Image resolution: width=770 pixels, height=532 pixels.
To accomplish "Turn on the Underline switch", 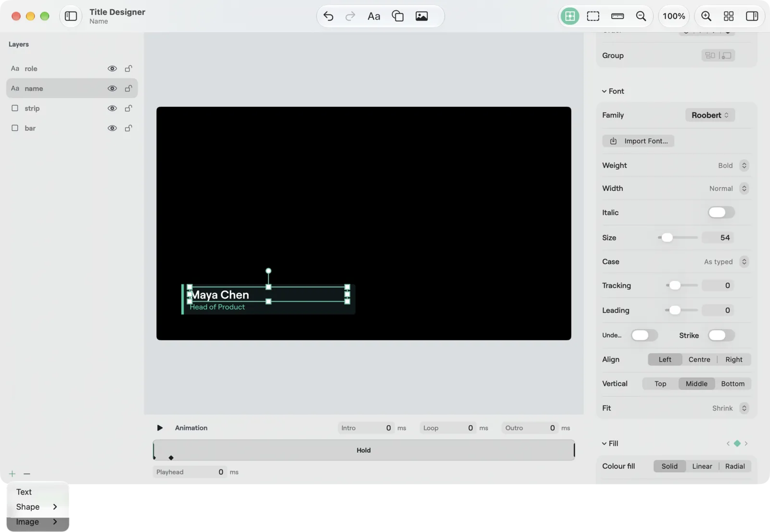I will [x=644, y=335].
